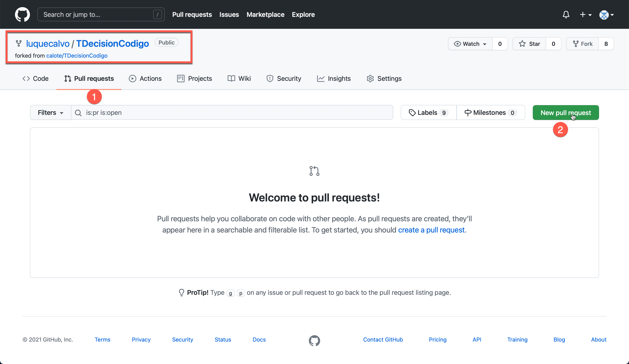This screenshot has width=629, height=364.
Task: Go to Explore in top navigation
Action: tap(303, 14)
